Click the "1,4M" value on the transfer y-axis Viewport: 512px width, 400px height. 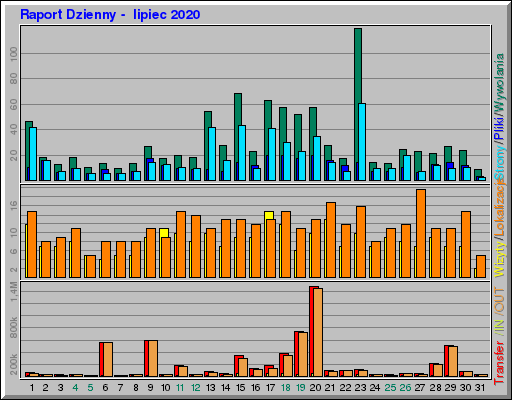pyautogui.click(x=14, y=292)
